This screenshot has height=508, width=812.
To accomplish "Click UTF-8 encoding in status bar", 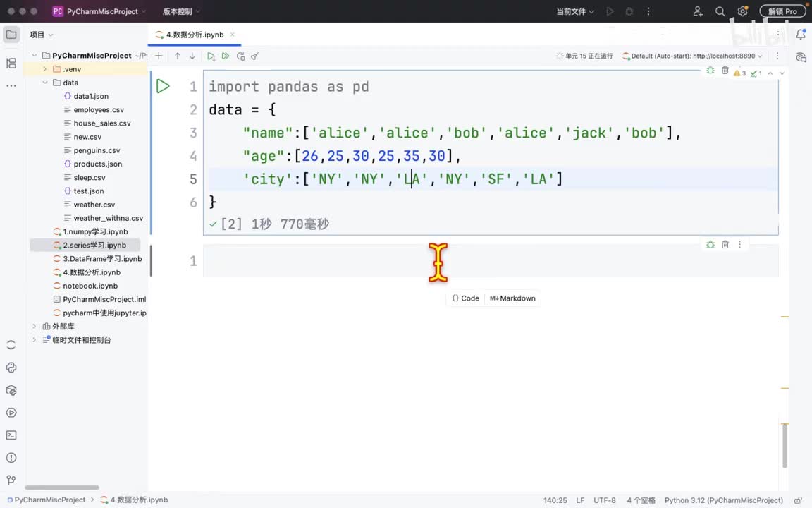I will click(x=604, y=500).
